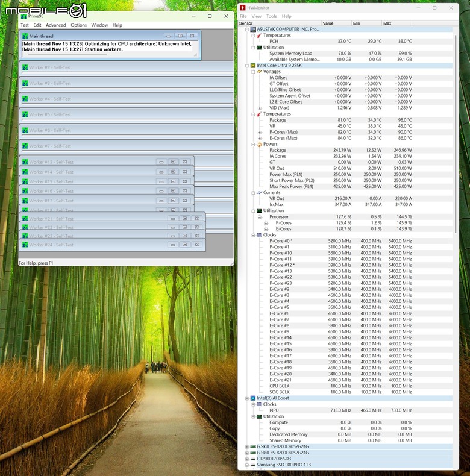Screen dimensions: 470x476
Task: Expand the VID (Max) voltage node
Action: [260, 108]
